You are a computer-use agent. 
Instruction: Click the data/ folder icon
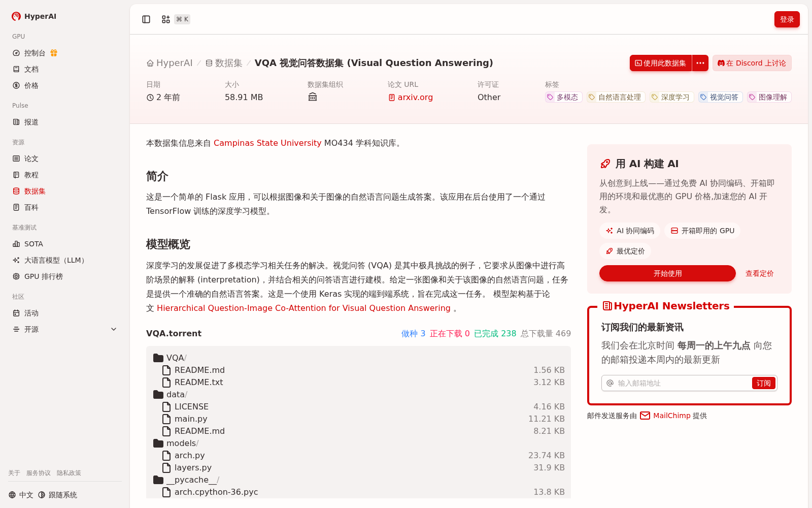(158, 394)
